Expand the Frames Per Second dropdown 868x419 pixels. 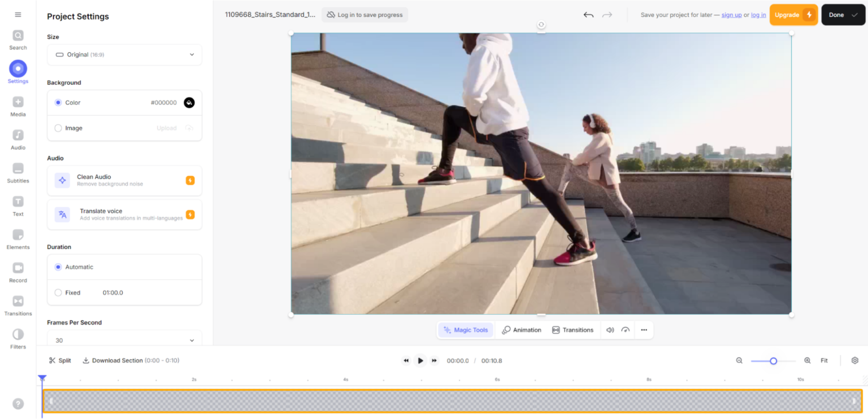click(124, 341)
